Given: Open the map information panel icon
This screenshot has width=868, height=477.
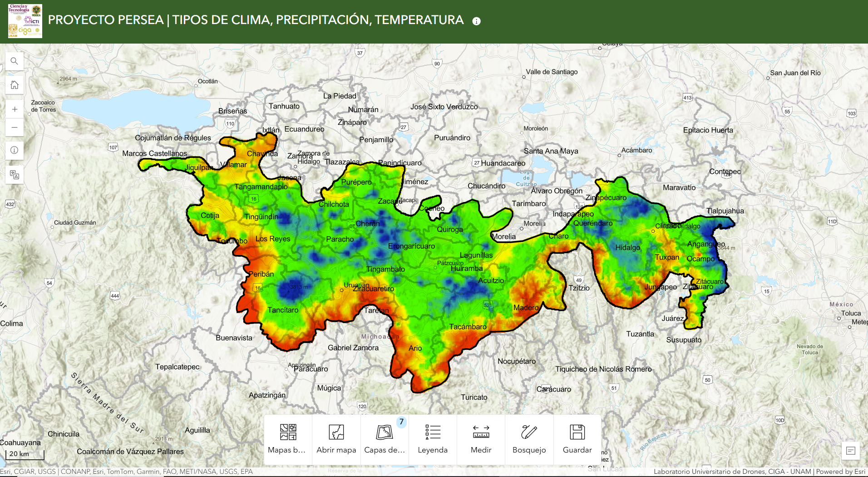Looking at the screenshot, I should pyautogui.click(x=15, y=150).
